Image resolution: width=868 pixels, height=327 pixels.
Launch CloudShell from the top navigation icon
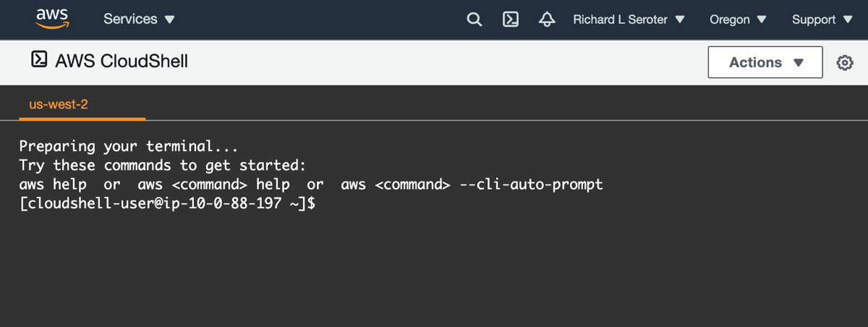coord(511,20)
